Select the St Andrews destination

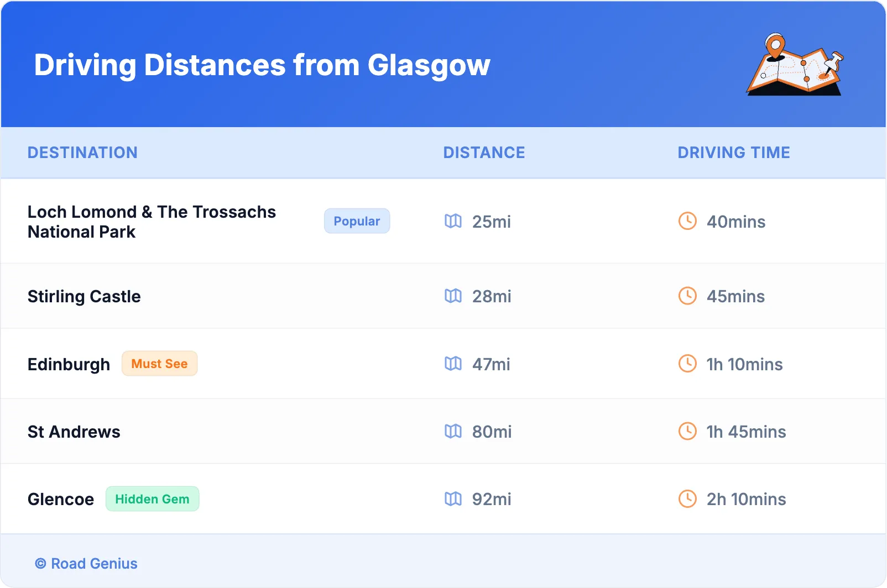74,432
